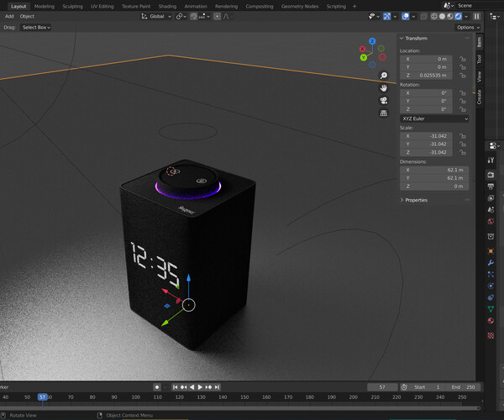This screenshot has height=420, width=504.
Task: Open the Options dropdown
Action: point(468,28)
